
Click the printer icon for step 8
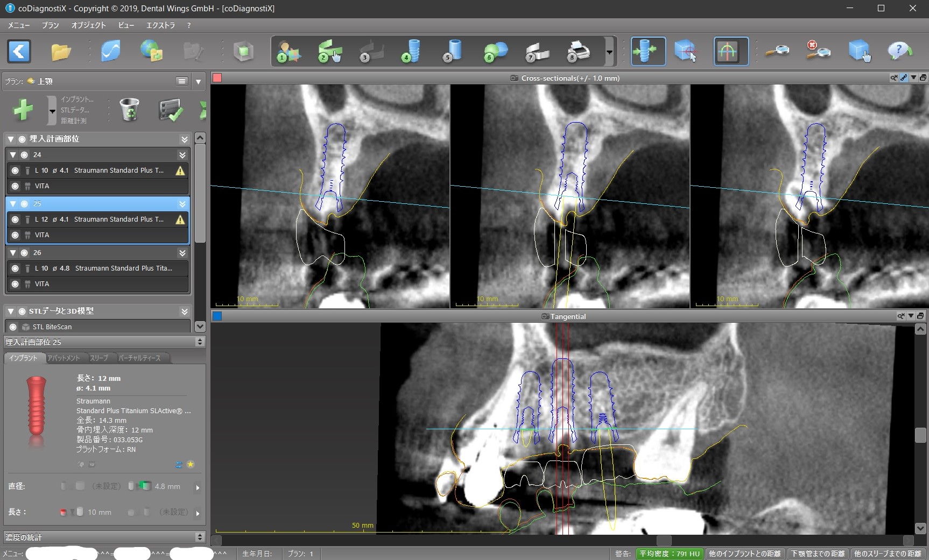pyautogui.click(x=579, y=52)
